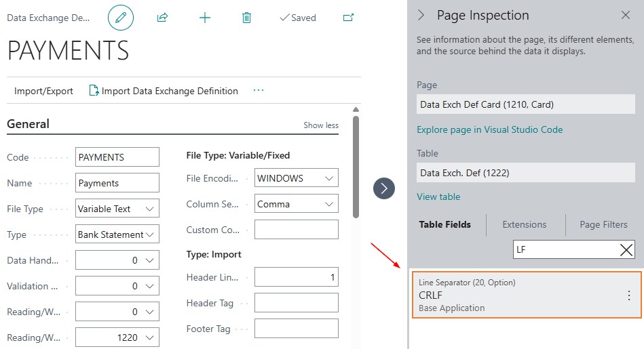Click the Header Lines field

[296, 277]
